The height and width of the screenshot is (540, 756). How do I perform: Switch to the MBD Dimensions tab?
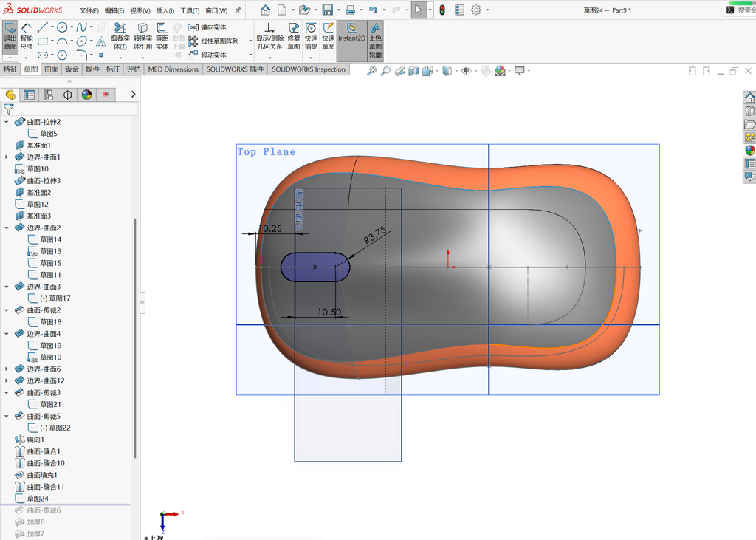point(173,69)
